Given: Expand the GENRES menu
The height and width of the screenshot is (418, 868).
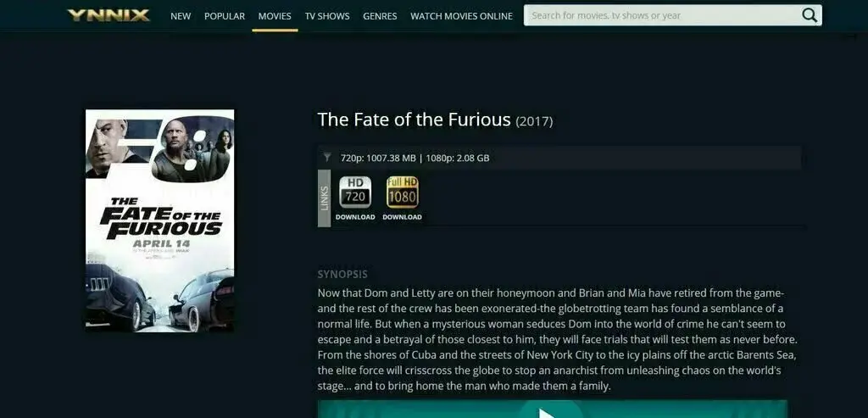Looking at the screenshot, I should coord(380,16).
